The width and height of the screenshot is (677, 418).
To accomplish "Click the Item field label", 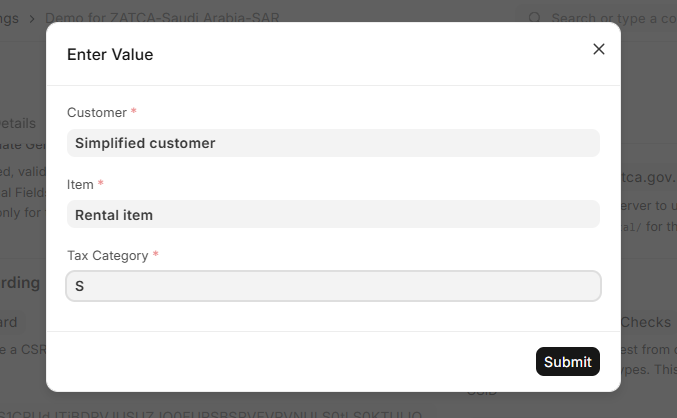I will tap(80, 185).
